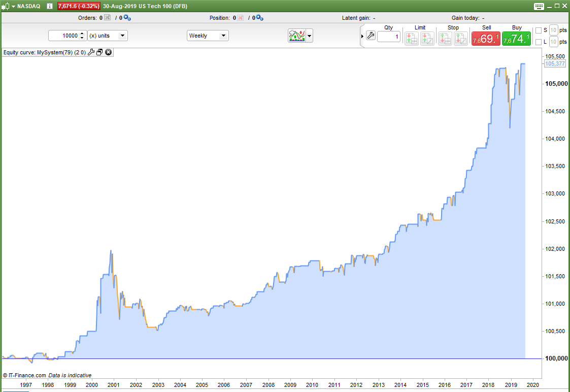The height and width of the screenshot is (392, 570).
Task: Enable the L limit points checkbox
Action: (539, 42)
